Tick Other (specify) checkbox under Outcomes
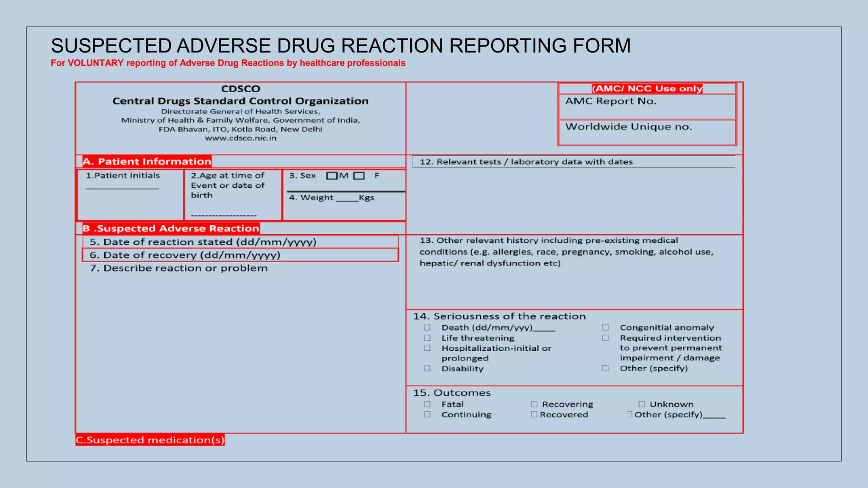Screen dimensions: 868x488 click(630, 415)
